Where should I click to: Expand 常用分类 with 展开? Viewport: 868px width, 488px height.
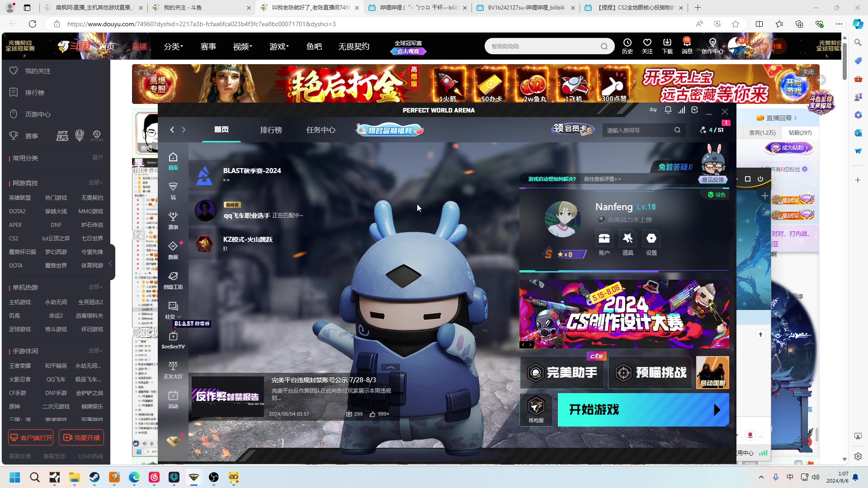click(98, 158)
